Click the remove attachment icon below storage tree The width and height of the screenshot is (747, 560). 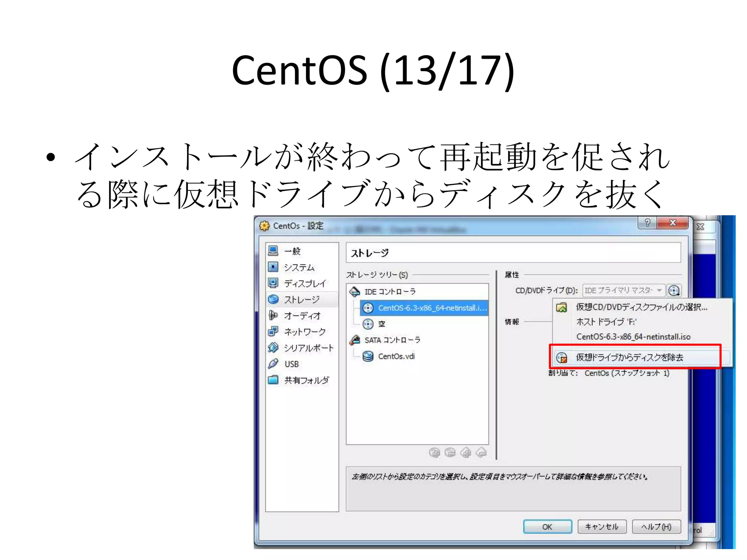pos(481,452)
